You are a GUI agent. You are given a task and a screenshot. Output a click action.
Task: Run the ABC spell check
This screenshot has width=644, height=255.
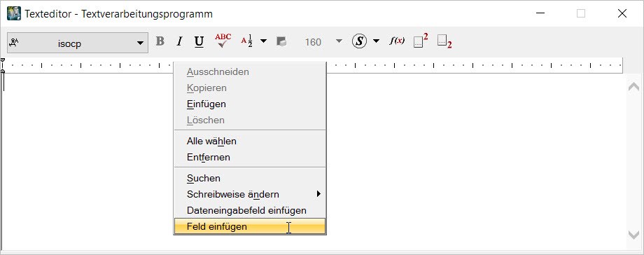click(223, 41)
